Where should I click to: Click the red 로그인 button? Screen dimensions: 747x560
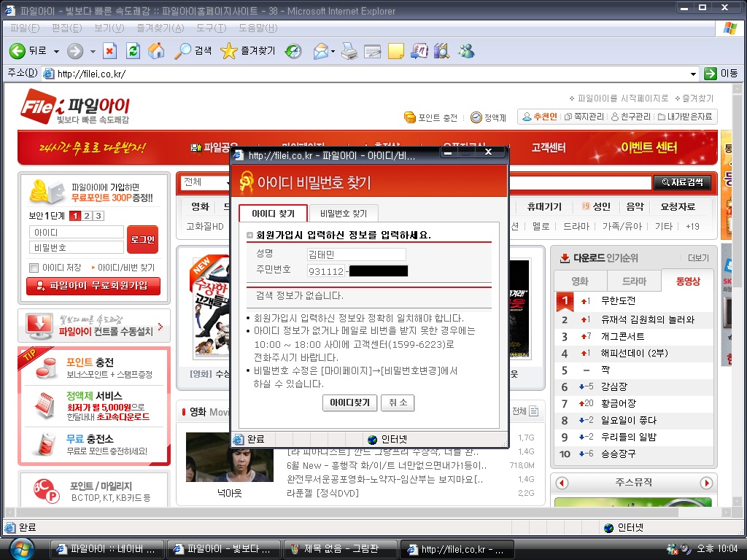142,239
